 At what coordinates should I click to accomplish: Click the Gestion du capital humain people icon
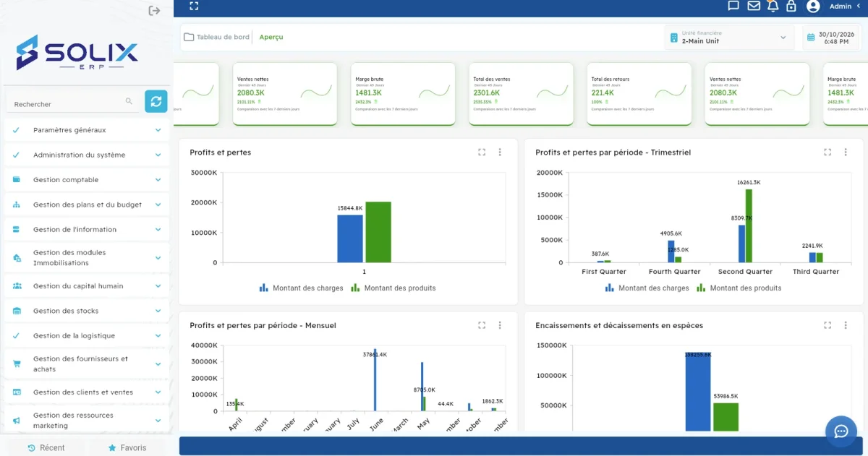point(17,286)
